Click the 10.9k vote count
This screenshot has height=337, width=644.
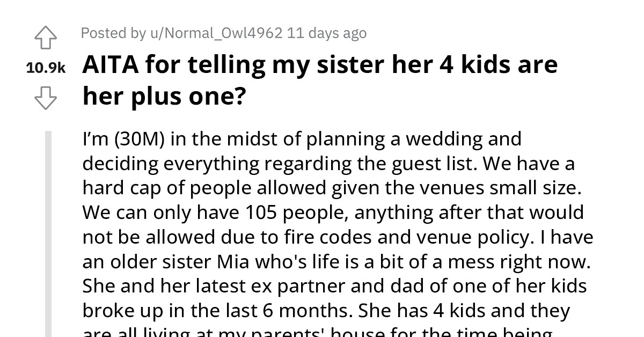tap(45, 67)
